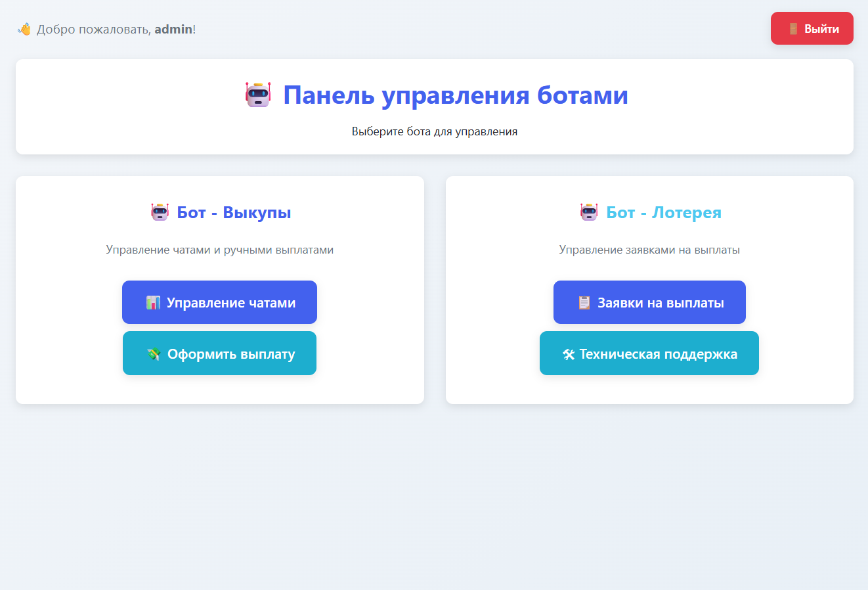Open Техническая поддержка
Image resolution: width=868 pixels, height=590 pixels.
click(x=649, y=353)
